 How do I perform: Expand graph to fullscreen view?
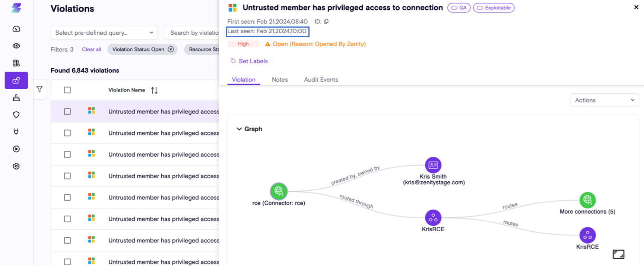pos(618,254)
